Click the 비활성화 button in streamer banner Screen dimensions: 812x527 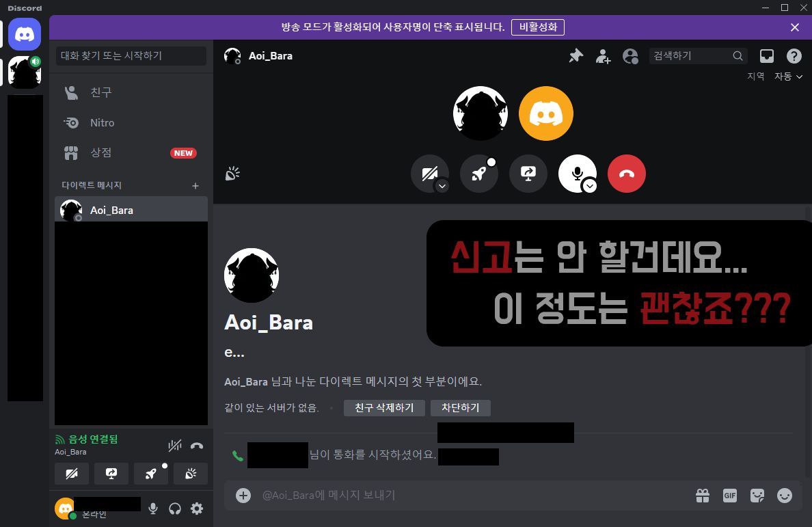[x=538, y=27]
